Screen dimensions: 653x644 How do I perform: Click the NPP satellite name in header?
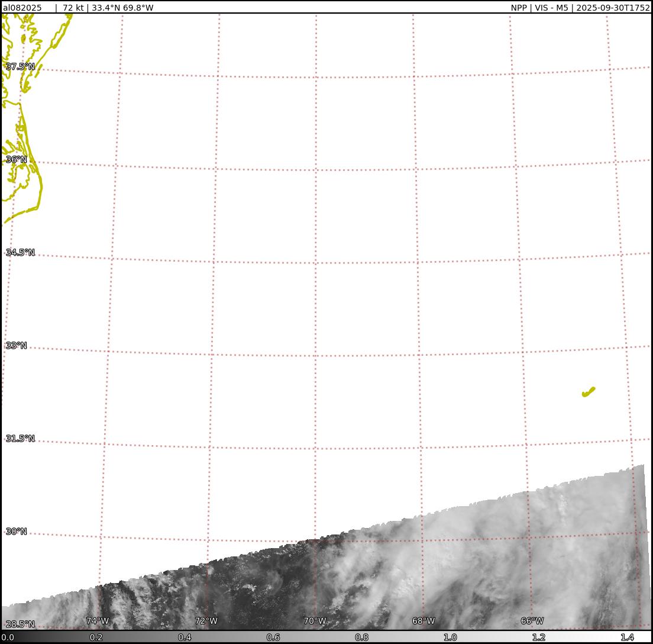click(519, 8)
